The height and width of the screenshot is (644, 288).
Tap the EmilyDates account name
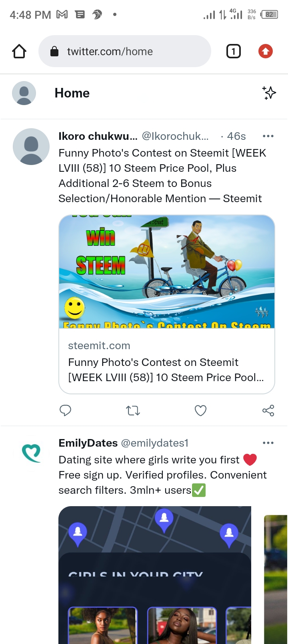(88, 443)
